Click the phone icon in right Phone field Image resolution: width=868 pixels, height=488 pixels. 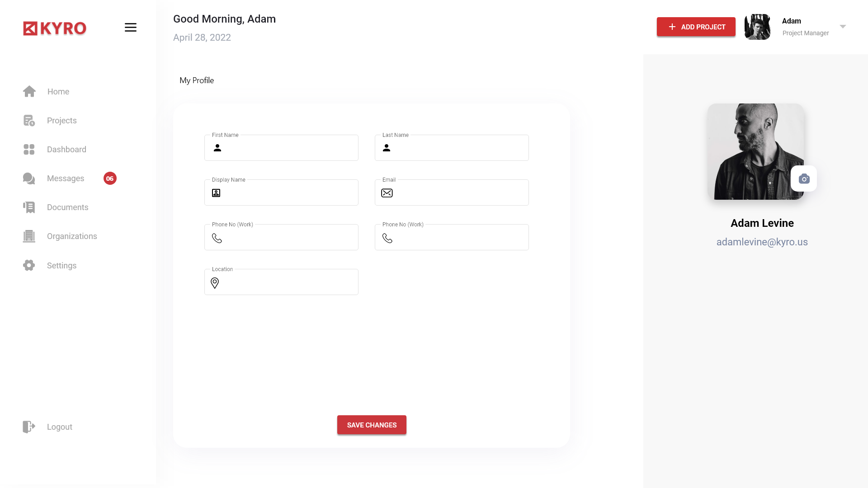pyautogui.click(x=387, y=238)
